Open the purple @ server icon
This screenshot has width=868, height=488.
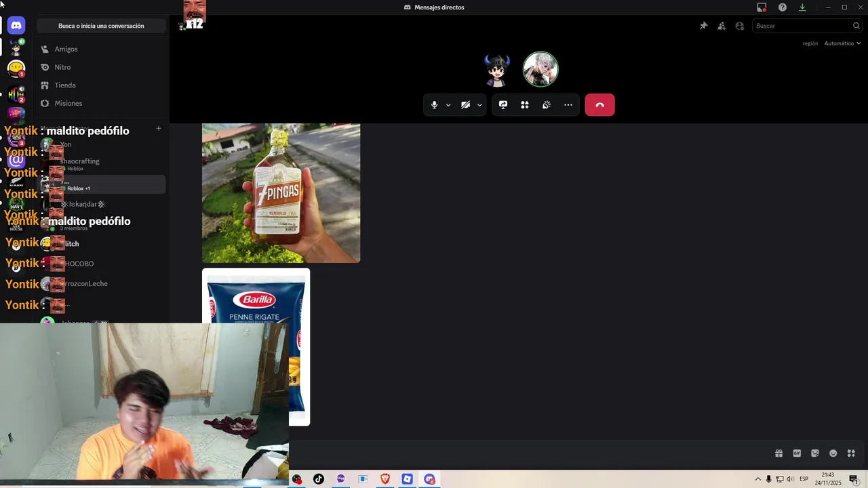pos(16,160)
